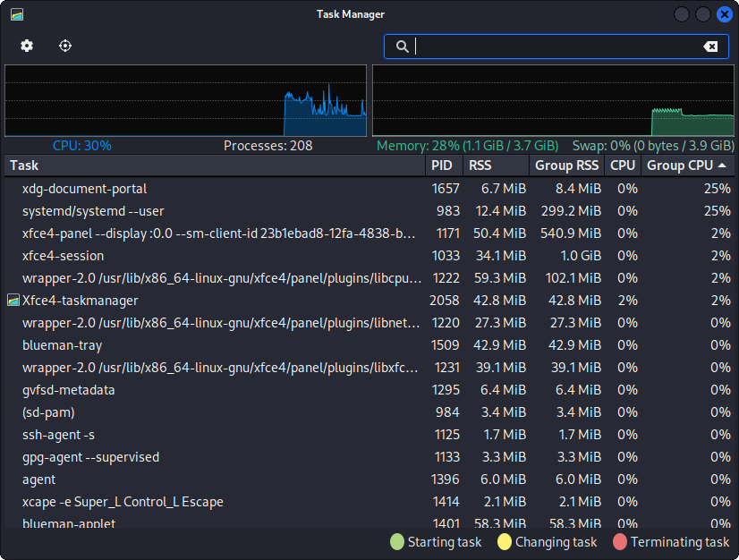The width and height of the screenshot is (739, 560).
Task: Sort by Task column header
Action: tap(215, 165)
